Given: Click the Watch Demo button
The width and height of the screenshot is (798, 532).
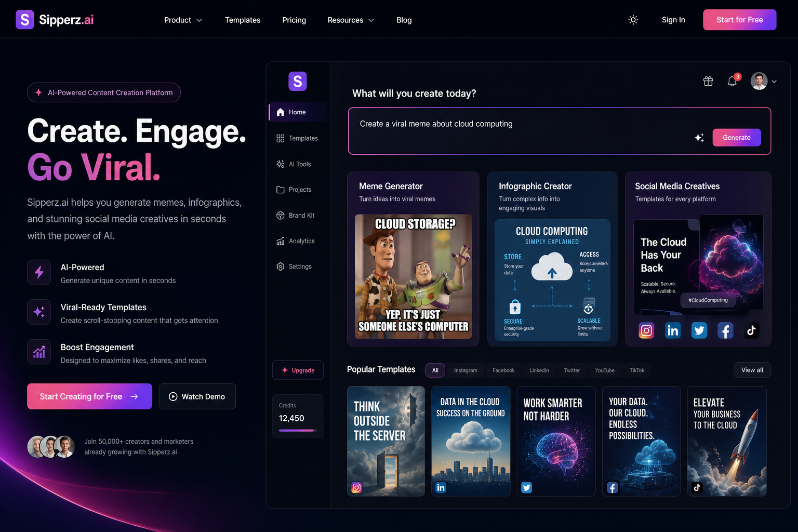Looking at the screenshot, I should 197,396.
